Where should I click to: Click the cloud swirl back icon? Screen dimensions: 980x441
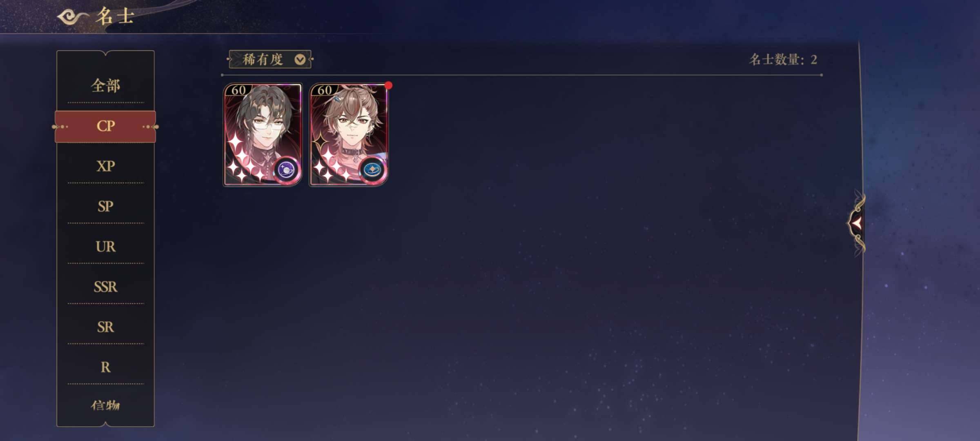tap(73, 17)
